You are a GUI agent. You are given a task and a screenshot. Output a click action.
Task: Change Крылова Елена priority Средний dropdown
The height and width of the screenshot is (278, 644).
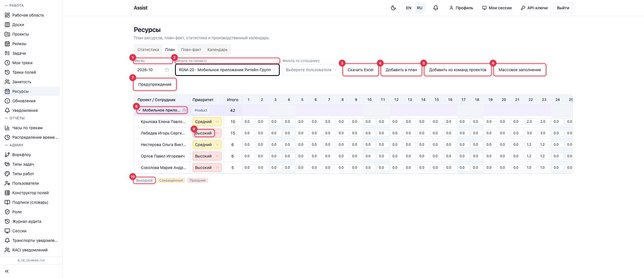(207, 122)
